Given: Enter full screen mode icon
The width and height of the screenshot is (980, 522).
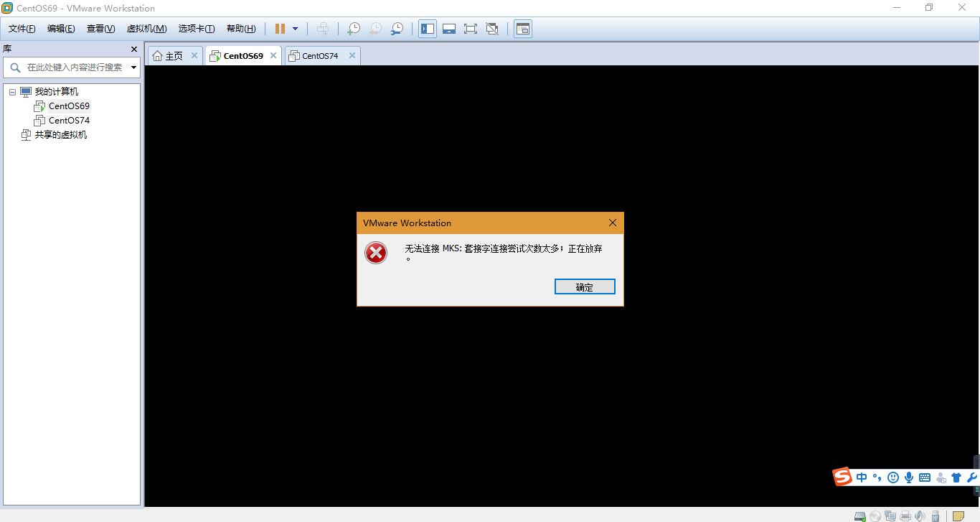Looking at the screenshot, I should click(x=471, y=29).
